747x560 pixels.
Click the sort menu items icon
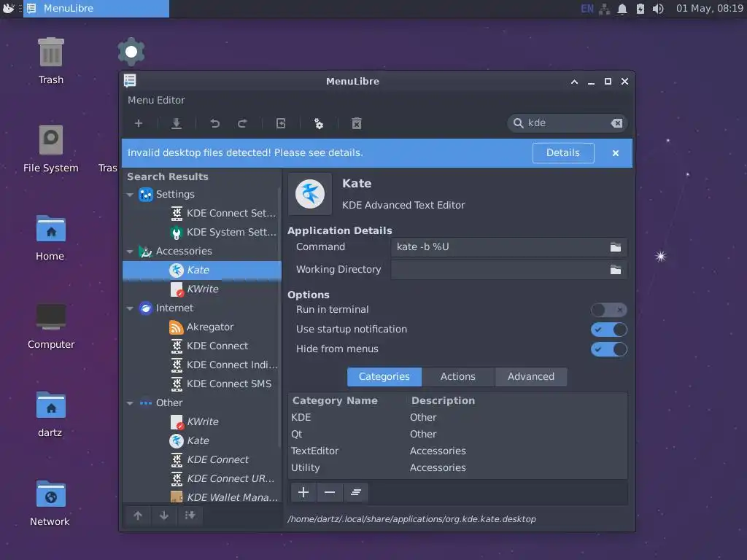pyautogui.click(x=190, y=516)
